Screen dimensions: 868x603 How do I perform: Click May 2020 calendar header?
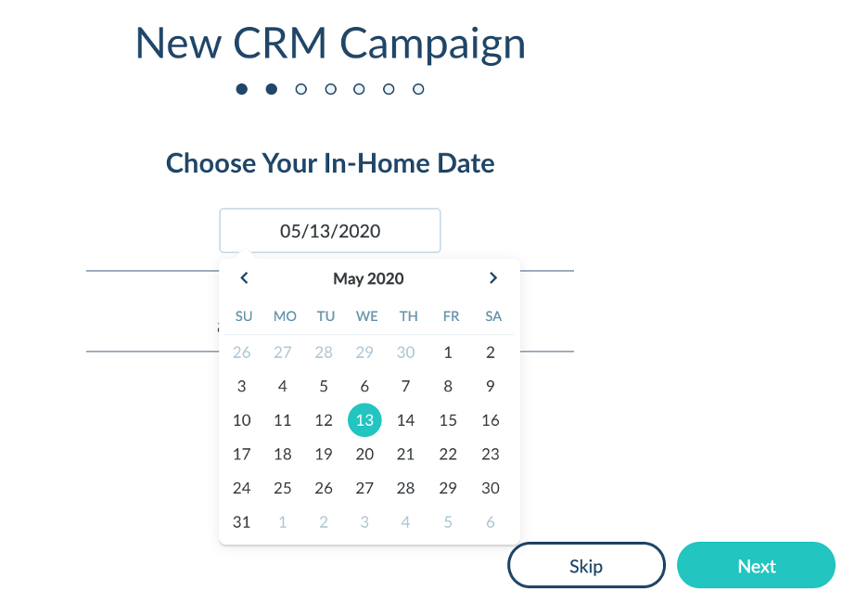tap(367, 278)
